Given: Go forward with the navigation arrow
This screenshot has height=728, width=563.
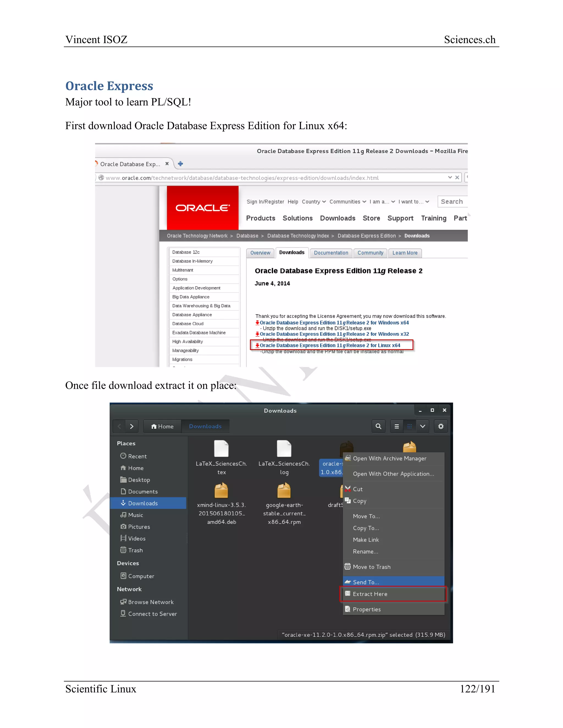Looking at the screenshot, I should 132,426.
